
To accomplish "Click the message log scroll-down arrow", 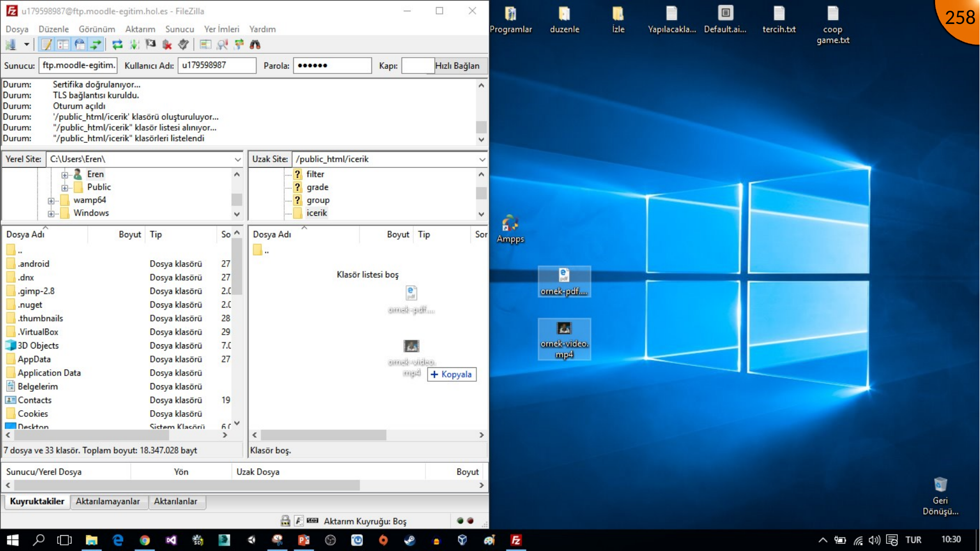I will pyautogui.click(x=481, y=139).
